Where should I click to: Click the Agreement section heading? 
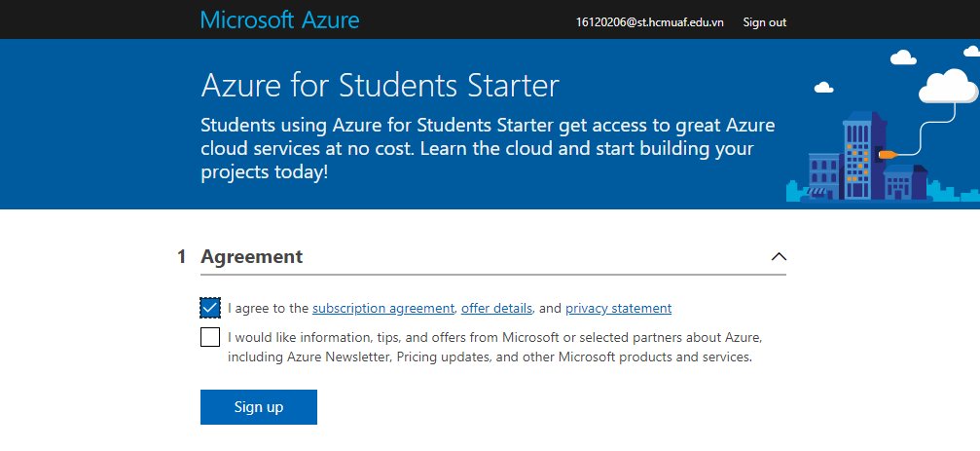(251, 256)
